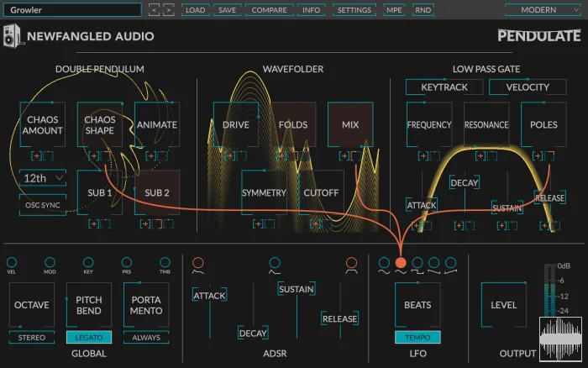588x368 pixels.
Task: Click the active orange LFO source circle
Action: coord(401,263)
